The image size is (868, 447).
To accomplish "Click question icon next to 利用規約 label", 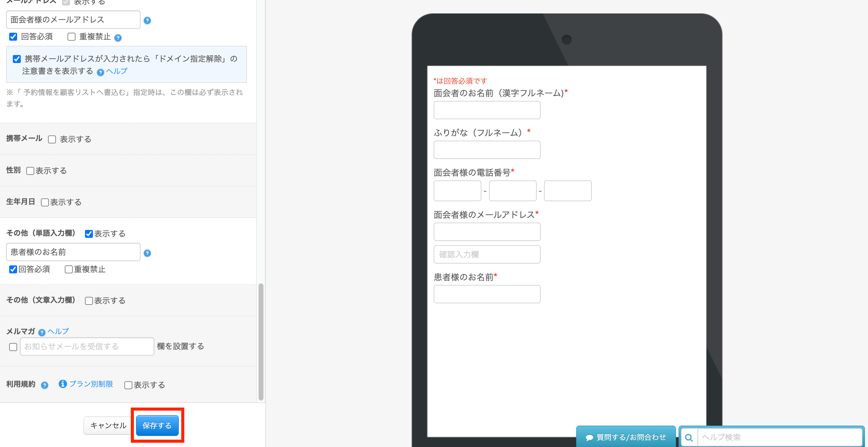I will point(45,385).
